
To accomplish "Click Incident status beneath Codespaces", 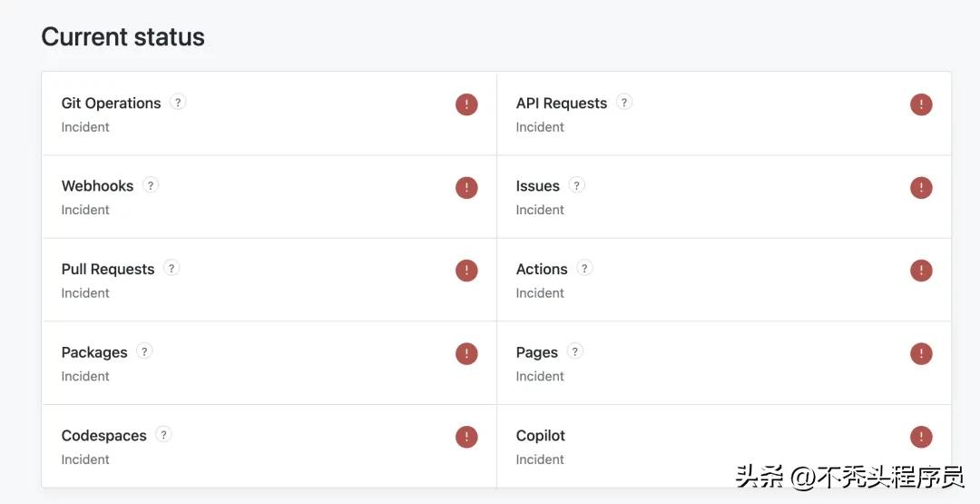I will (x=85, y=460).
